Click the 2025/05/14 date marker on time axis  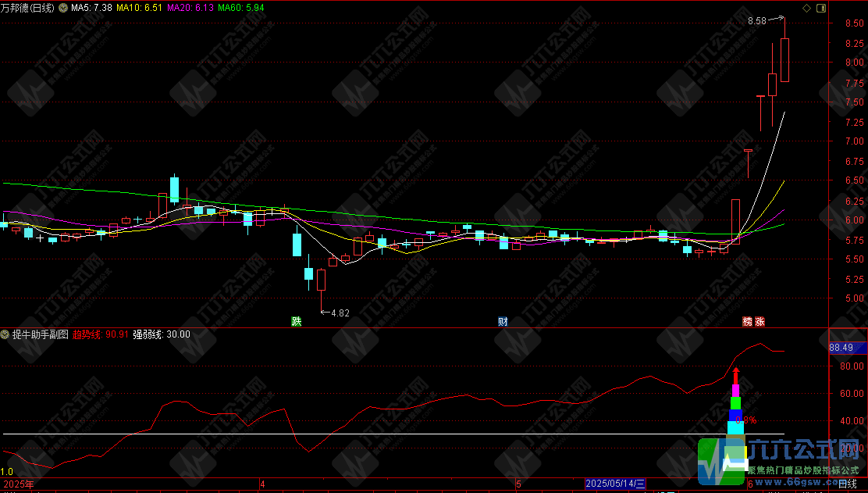point(615,484)
